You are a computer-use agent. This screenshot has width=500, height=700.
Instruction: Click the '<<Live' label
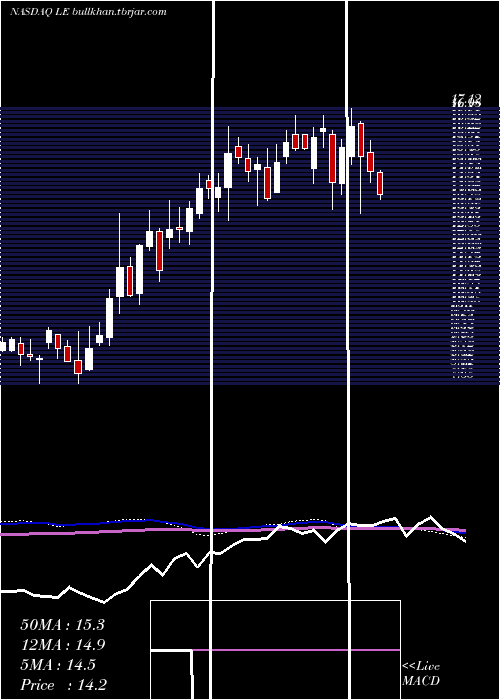tap(421, 667)
